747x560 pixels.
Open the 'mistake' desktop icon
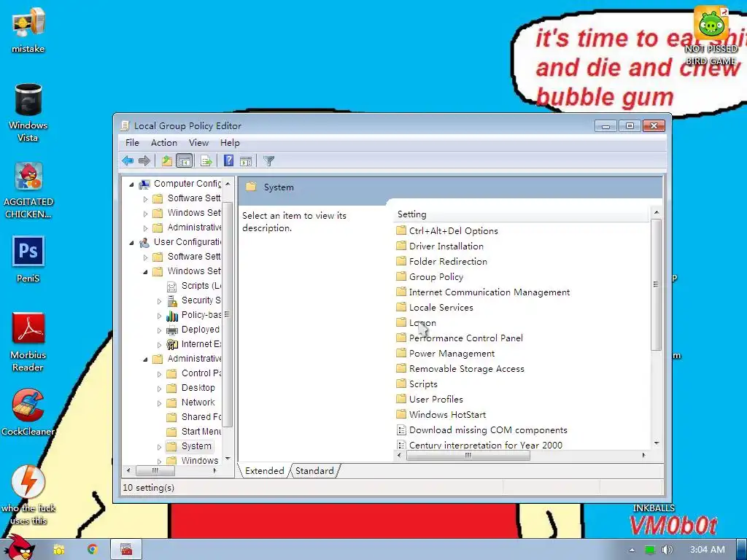pyautogui.click(x=28, y=30)
